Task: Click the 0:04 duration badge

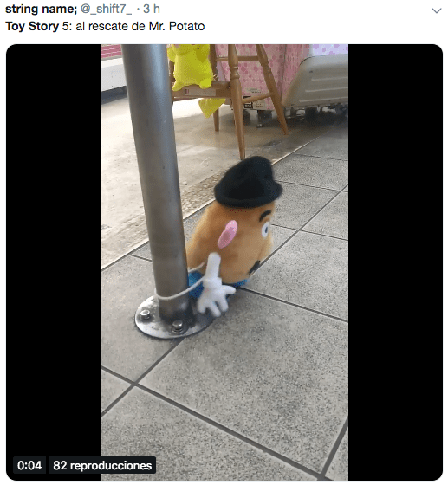Action: pyautogui.click(x=29, y=465)
